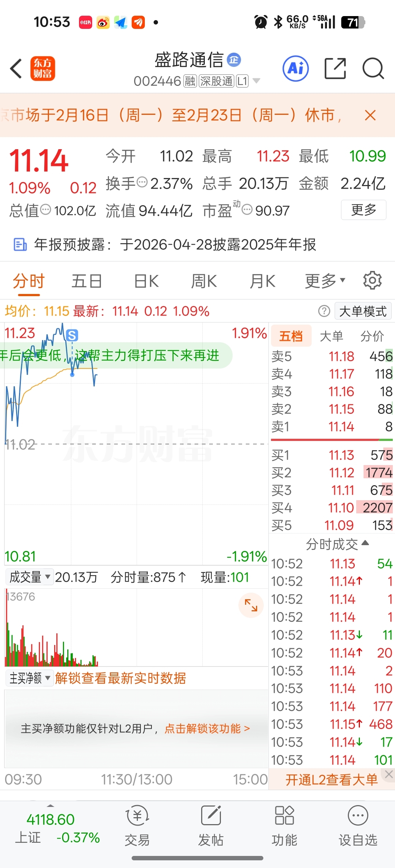The height and width of the screenshot is (868, 395).
Task: Toggle 大单模式 big order mode
Action: (363, 312)
